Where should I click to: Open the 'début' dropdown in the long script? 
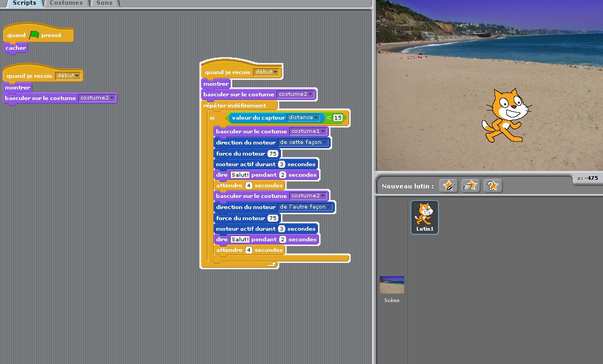267,72
